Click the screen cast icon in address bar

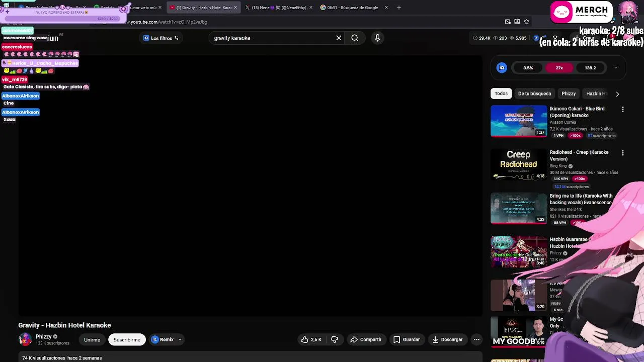pos(508,22)
